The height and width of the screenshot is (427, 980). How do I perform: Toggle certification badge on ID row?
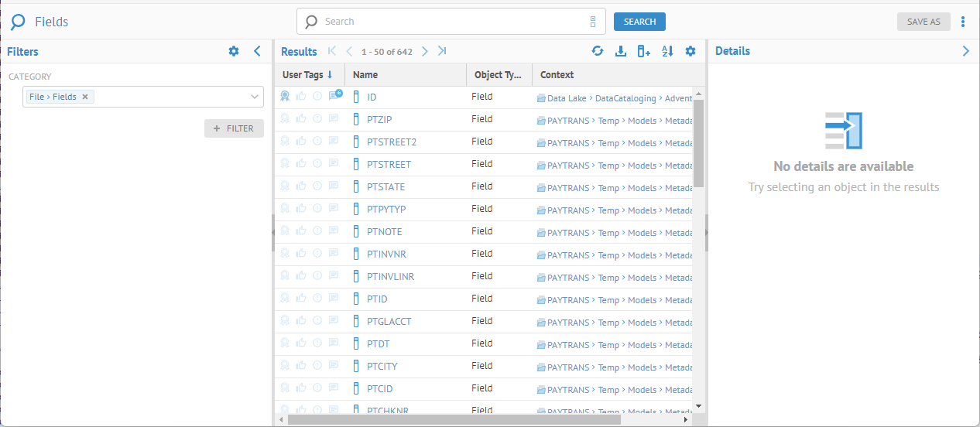(x=285, y=97)
